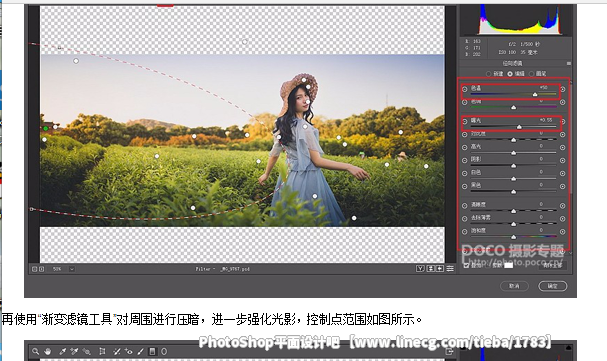This screenshot has width=607, height=361.
Task: Choose the Radial Filter ellipse tool
Action: pos(164,351)
